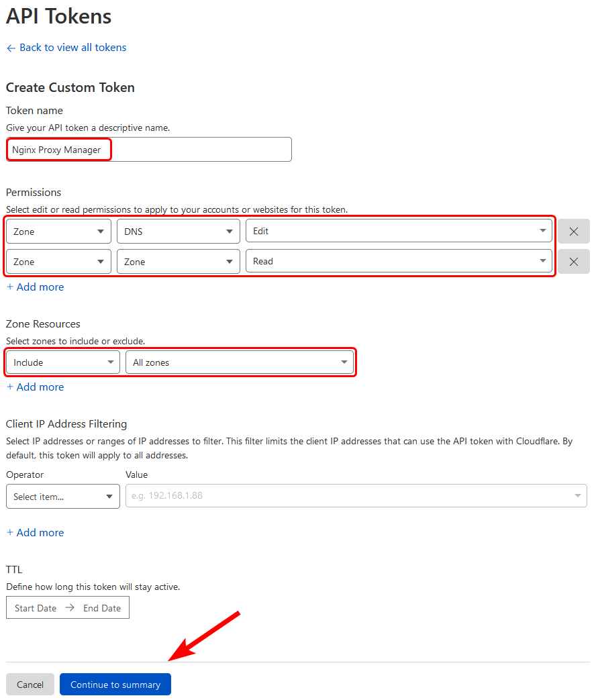Viewport: 596px width, 700px height.
Task: Select the Token name input field
Action: (x=148, y=149)
